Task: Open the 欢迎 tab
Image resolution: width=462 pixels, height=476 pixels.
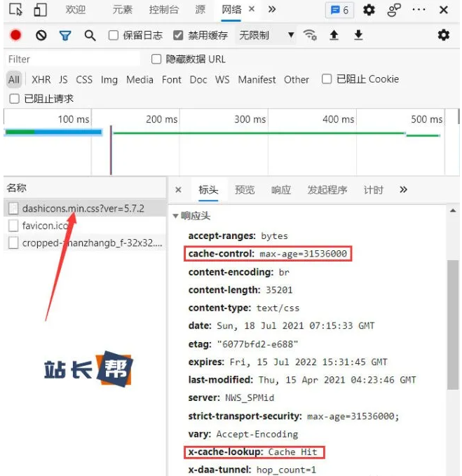Action: click(75, 10)
